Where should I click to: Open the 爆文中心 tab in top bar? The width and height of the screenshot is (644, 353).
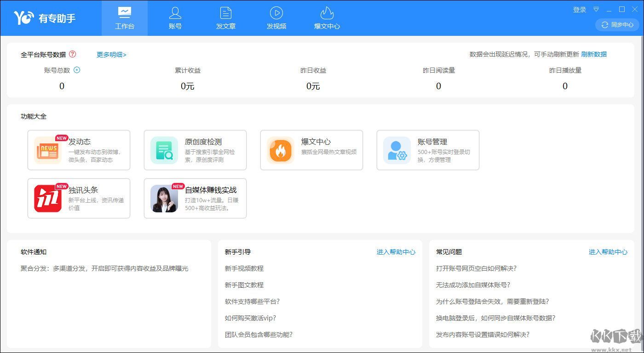pos(327,18)
